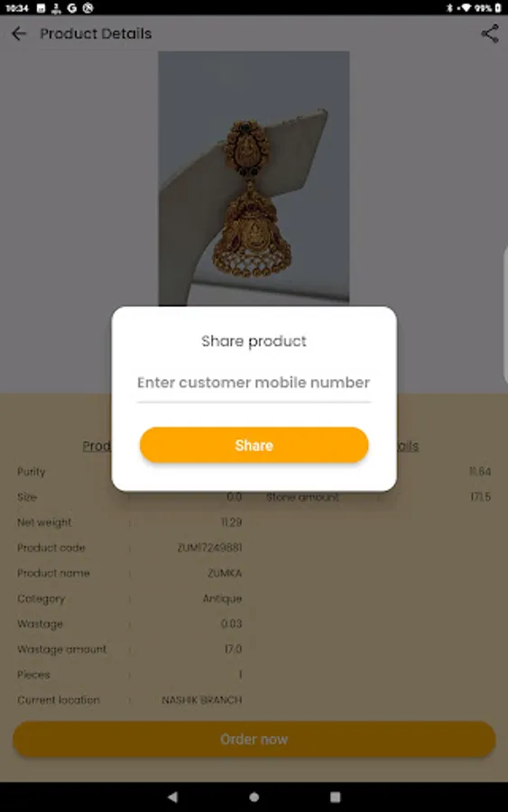Tap the Stone amount row
This screenshot has height=812, width=508.
tap(378, 497)
